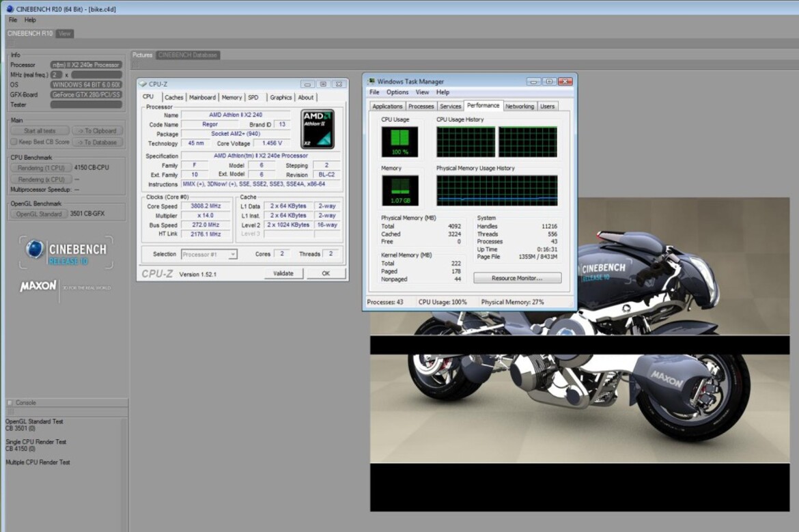
Task: Switch to the Mainboard tab in CPU-Z
Action: tap(202, 98)
